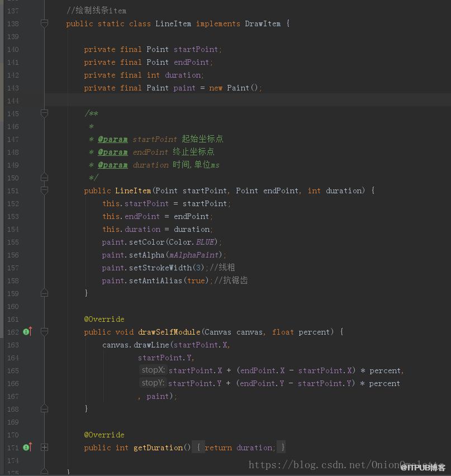Click the setAntiAlias method call
The width and height of the screenshot is (451, 476).
(155, 280)
